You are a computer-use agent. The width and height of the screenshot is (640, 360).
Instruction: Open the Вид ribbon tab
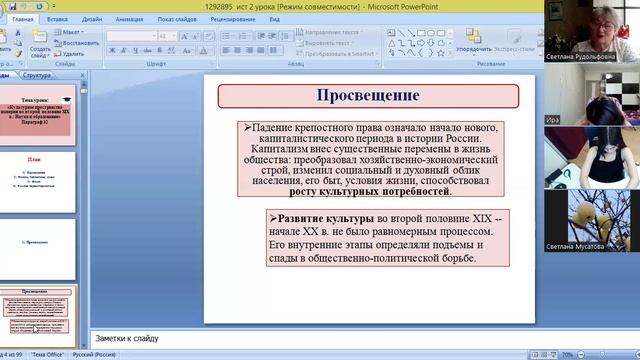pyautogui.click(x=274, y=19)
